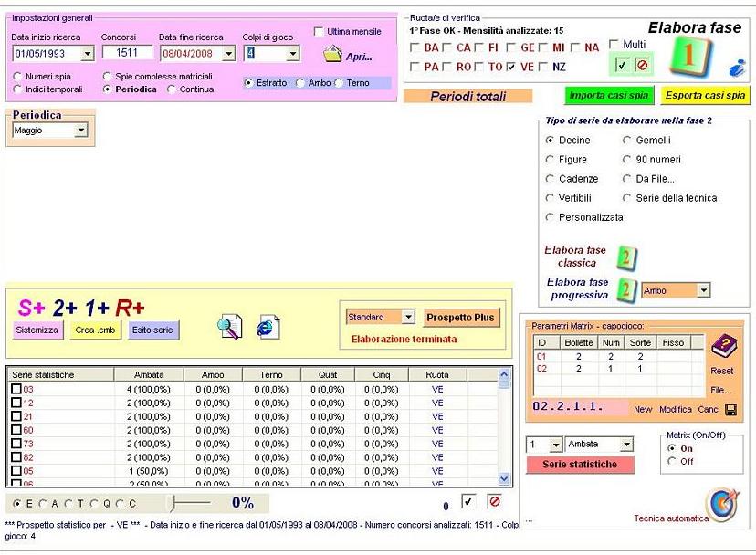Open the Ambo progressive phase dropdown
Image resolution: width=756 pixels, height=555 pixels.
[704, 290]
